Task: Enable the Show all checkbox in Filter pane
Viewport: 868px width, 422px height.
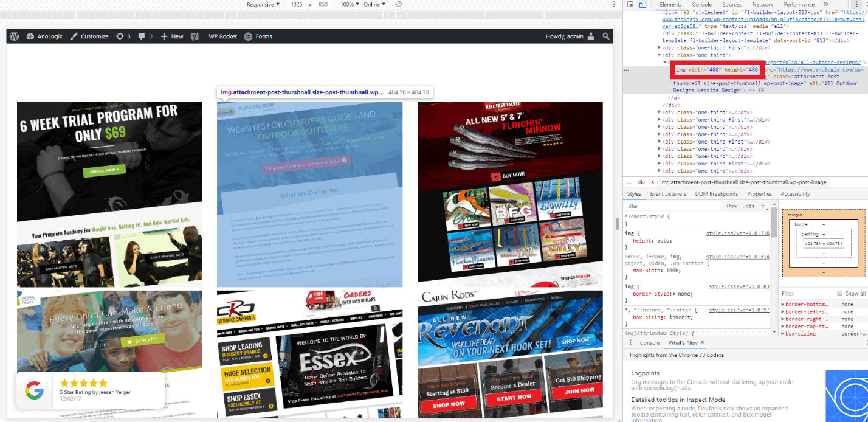Action: [841, 293]
